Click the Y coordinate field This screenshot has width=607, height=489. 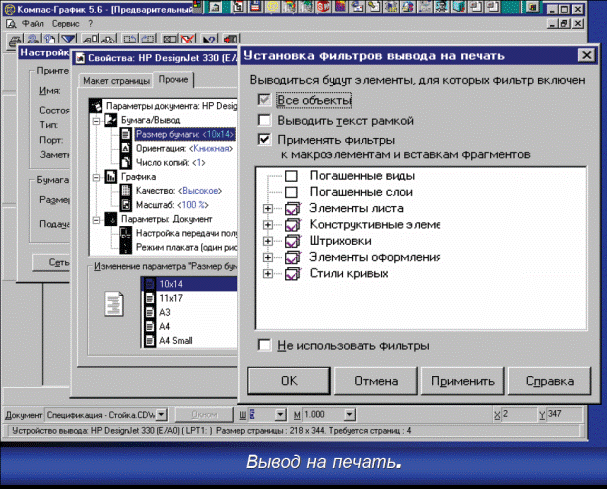coord(564,414)
